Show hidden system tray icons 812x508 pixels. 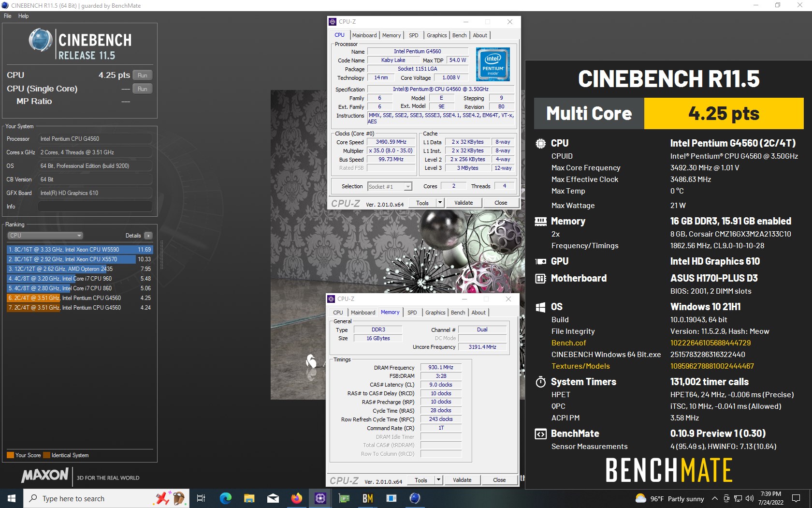coord(714,498)
